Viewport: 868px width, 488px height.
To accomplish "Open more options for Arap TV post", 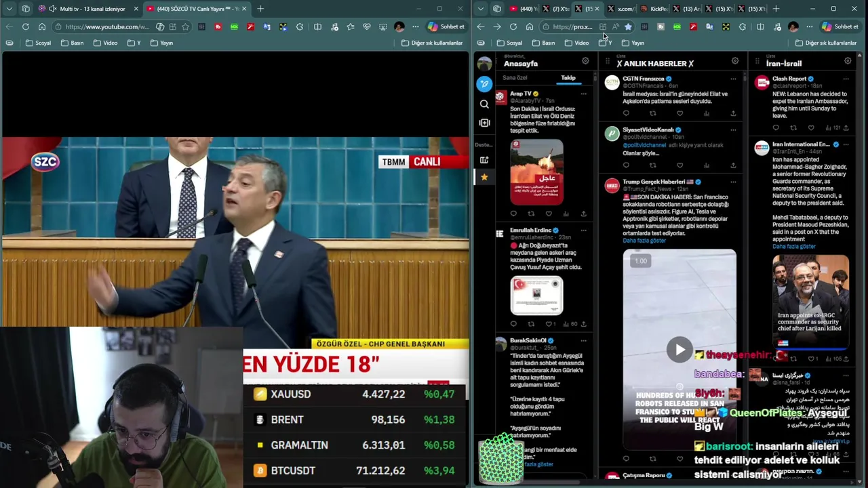I will (583, 94).
